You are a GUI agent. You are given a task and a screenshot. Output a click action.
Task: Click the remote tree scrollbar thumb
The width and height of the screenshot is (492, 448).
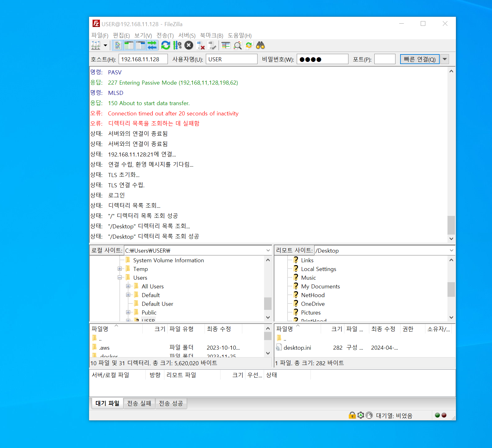coord(451,289)
